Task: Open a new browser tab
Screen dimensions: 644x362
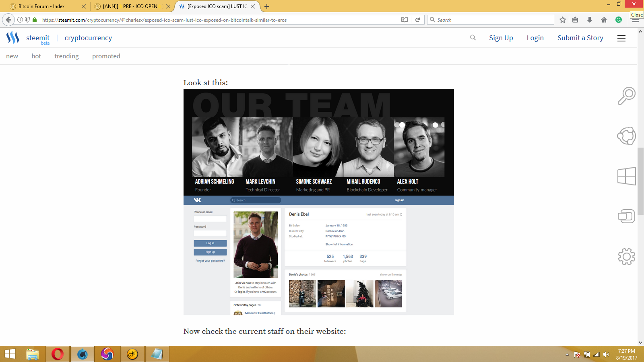Action: tap(267, 6)
